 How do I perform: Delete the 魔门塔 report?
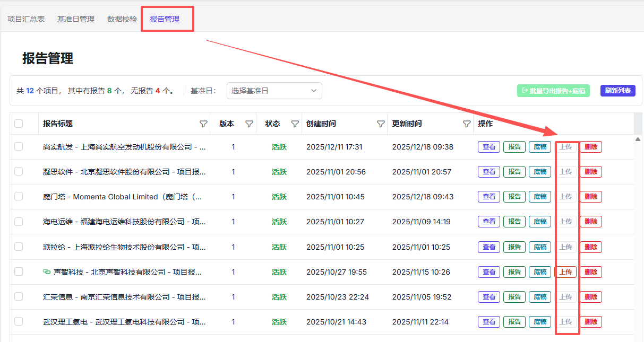(x=591, y=197)
